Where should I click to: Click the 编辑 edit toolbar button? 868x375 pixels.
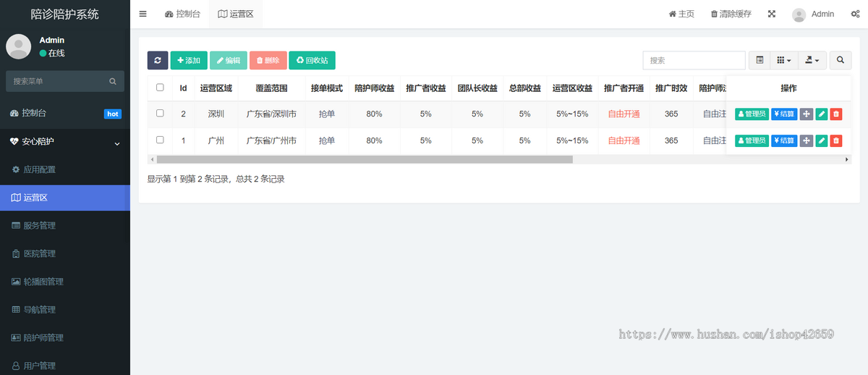point(229,61)
